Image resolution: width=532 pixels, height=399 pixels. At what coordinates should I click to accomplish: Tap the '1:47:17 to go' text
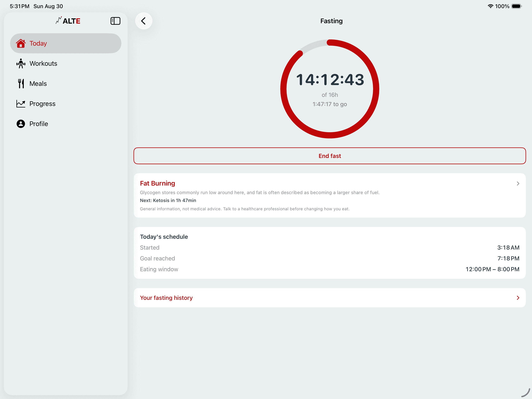pyautogui.click(x=329, y=104)
